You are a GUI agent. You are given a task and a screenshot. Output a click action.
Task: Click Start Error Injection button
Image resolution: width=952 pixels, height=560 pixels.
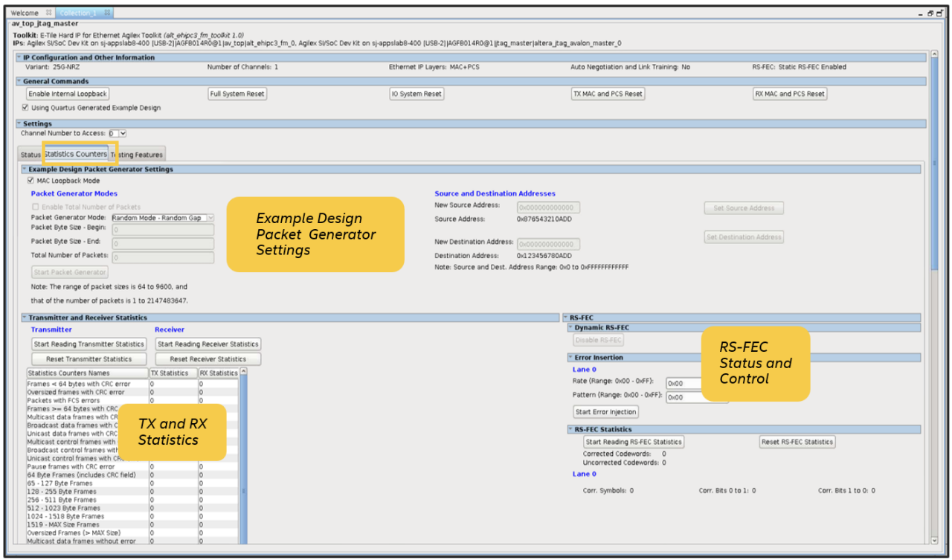pyautogui.click(x=605, y=412)
